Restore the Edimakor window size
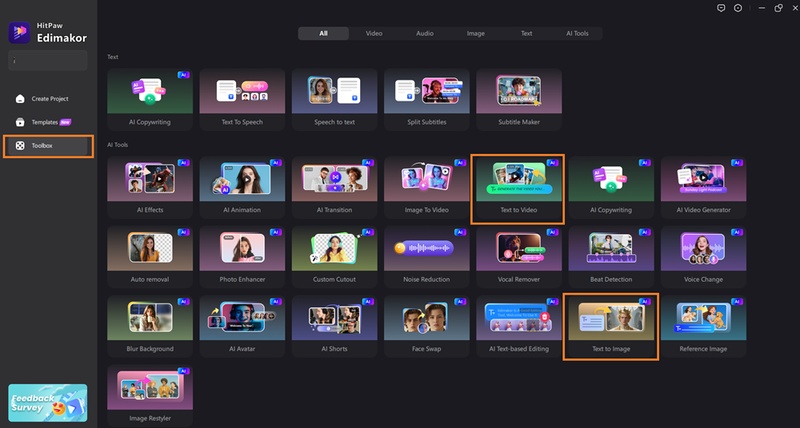800x428 pixels. pyautogui.click(x=779, y=8)
